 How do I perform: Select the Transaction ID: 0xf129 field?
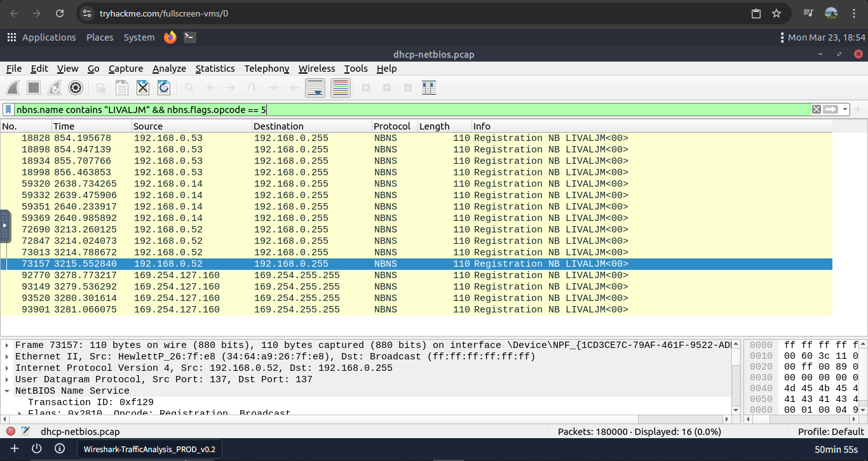(91, 403)
